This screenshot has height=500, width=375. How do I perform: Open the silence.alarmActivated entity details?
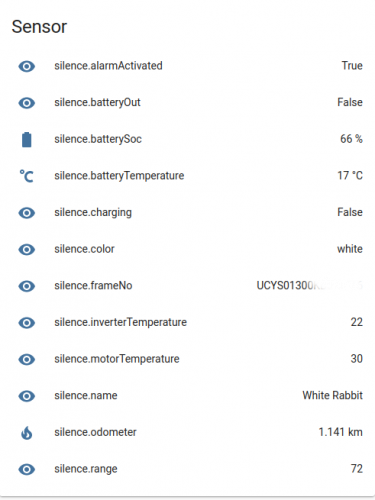coord(108,66)
